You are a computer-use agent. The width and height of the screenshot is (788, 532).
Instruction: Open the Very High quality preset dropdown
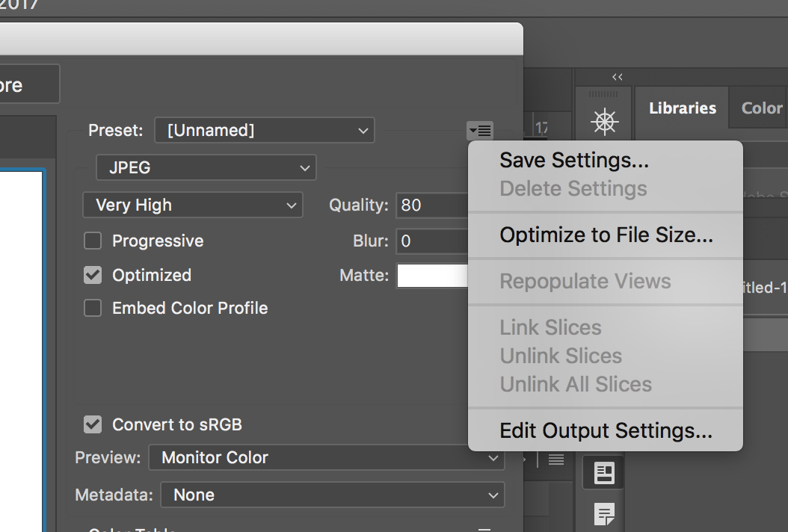[x=192, y=205]
